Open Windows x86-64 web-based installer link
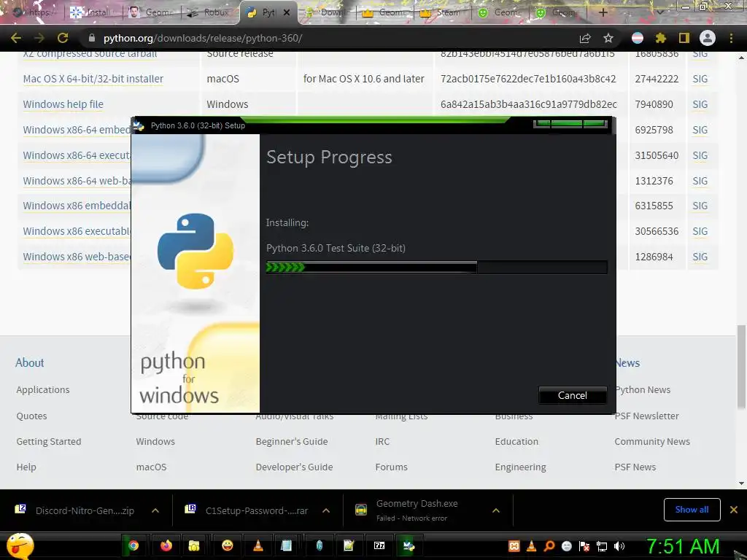Screen dimensions: 747x560 coord(77,181)
